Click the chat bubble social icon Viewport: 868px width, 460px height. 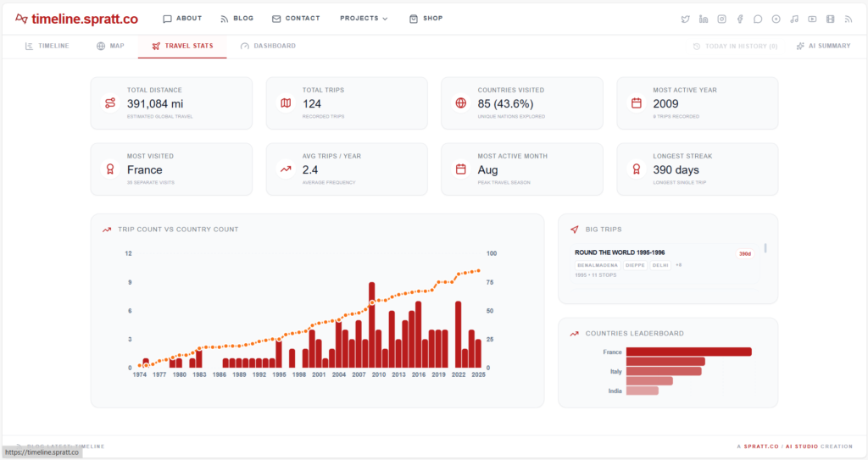758,19
